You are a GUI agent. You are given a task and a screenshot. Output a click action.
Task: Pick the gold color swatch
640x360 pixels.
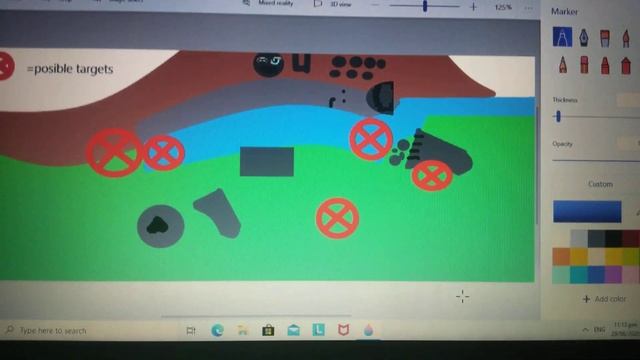tap(578, 256)
